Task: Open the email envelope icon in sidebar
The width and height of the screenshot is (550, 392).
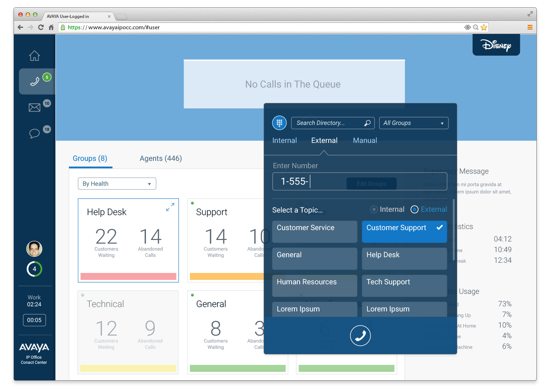Action: 34,107
